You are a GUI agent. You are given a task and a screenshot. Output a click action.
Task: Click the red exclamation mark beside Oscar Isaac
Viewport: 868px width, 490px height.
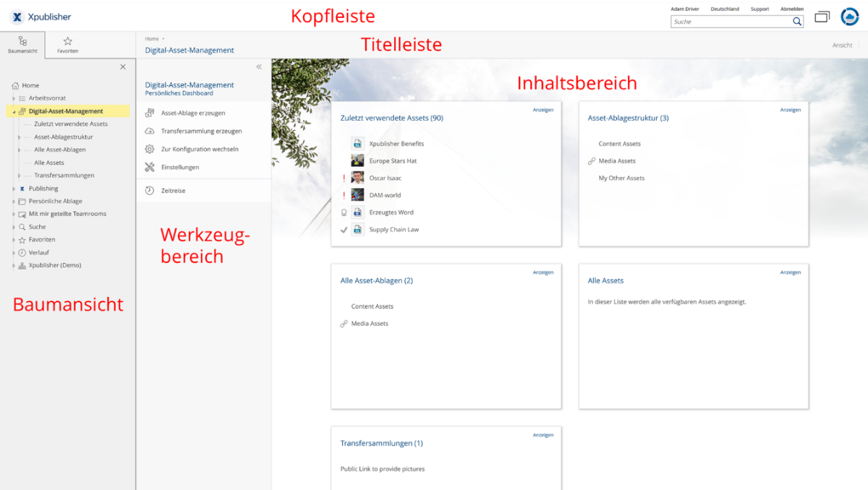344,178
